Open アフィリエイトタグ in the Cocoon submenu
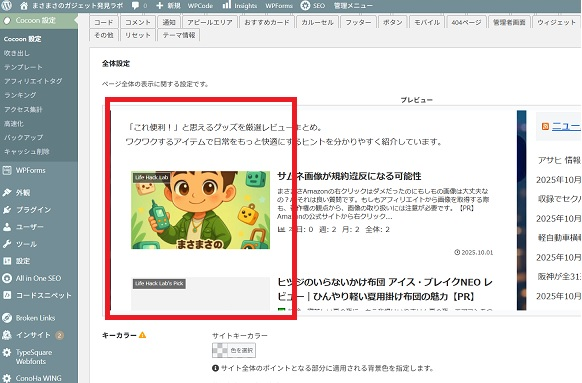This screenshot has width=582, height=383. (x=33, y=81)
